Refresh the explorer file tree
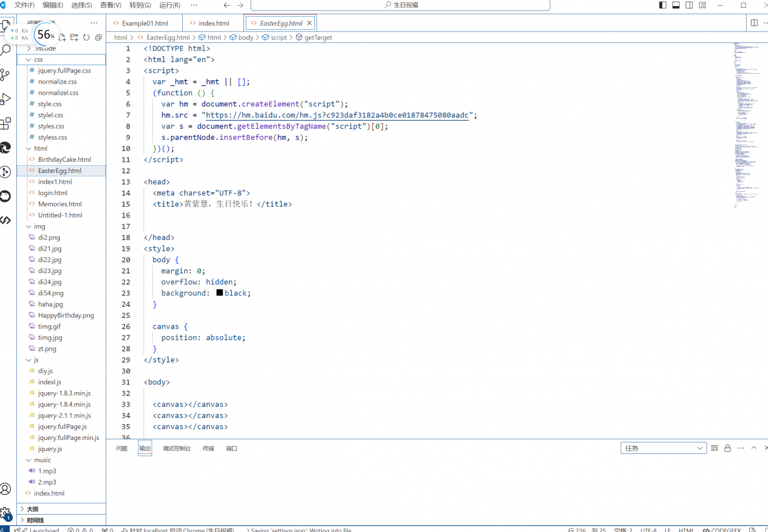This screenshot has width=768, height=532. coord(86,38)
